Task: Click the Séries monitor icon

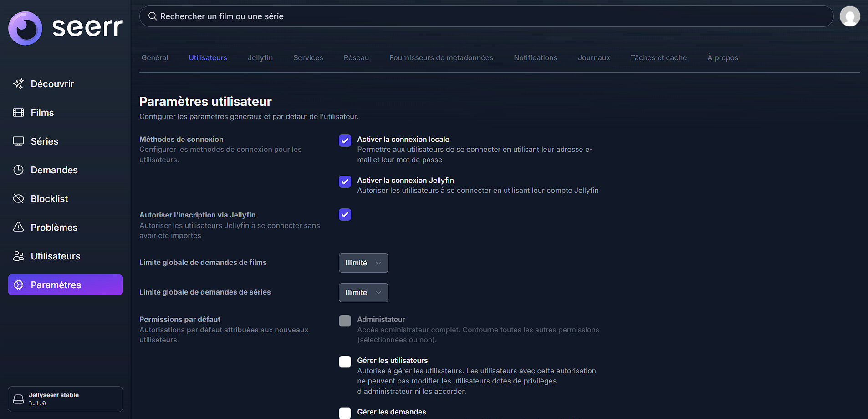Action: coord(18,141)
